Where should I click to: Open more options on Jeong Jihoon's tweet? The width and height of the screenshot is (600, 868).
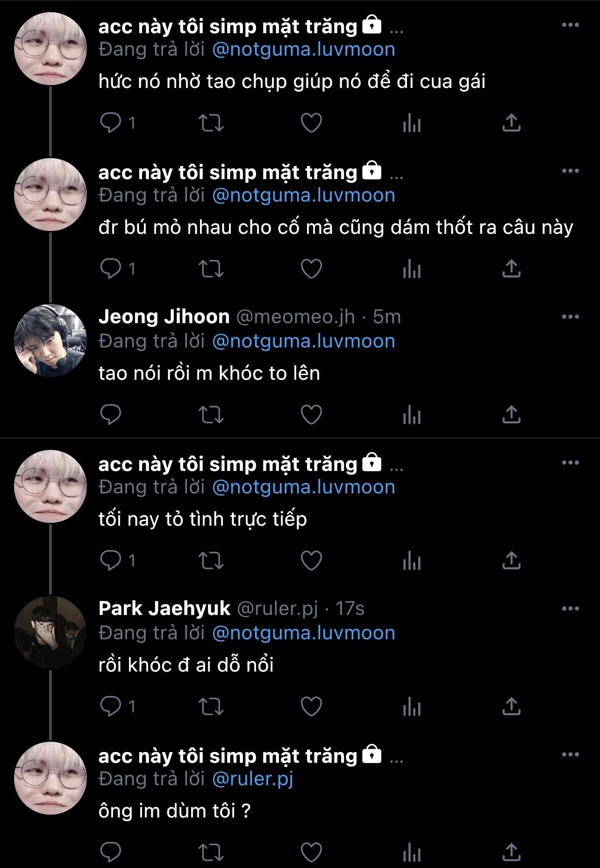pyautogui.click(x=570, y=317)
